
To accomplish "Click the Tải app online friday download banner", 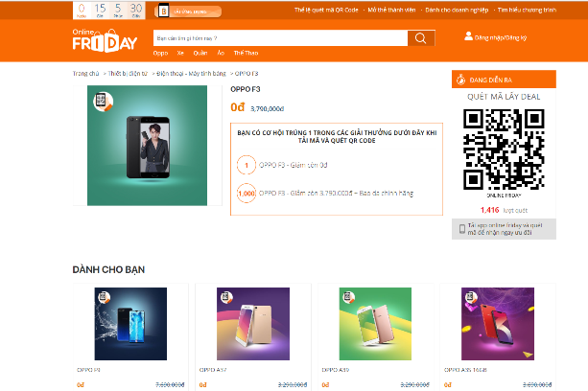I will (504, 229).
